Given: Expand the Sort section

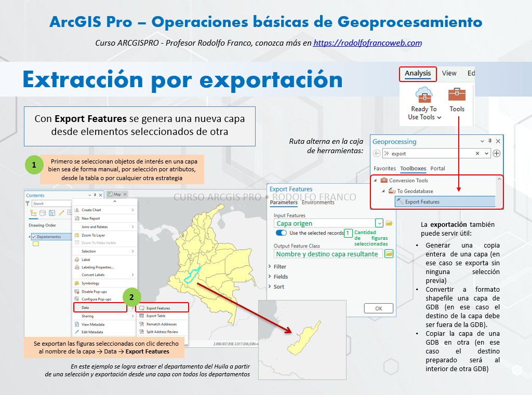Looking at the screenshot, I should click(x=270, y=287).
